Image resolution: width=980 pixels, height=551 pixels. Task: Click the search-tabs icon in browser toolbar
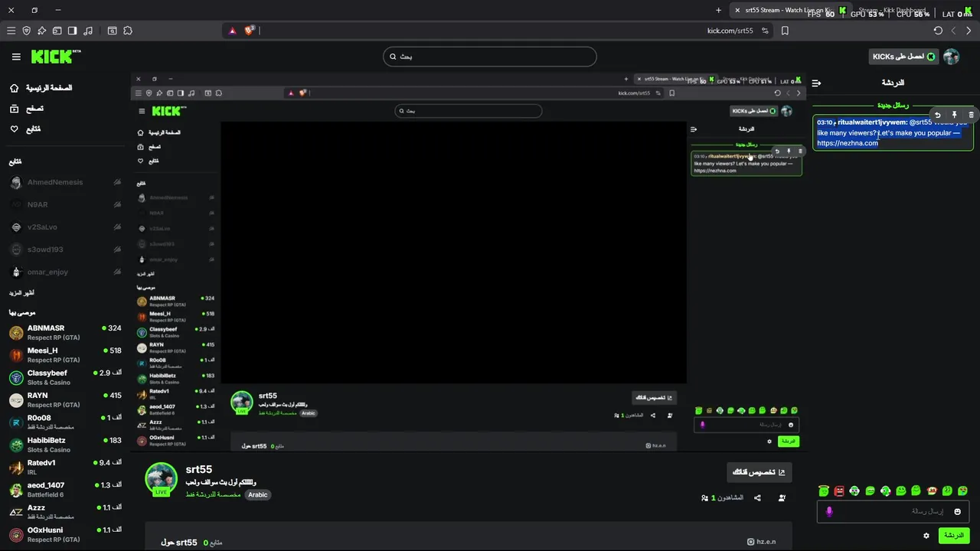pyautogui.click(x=112, y=31)
